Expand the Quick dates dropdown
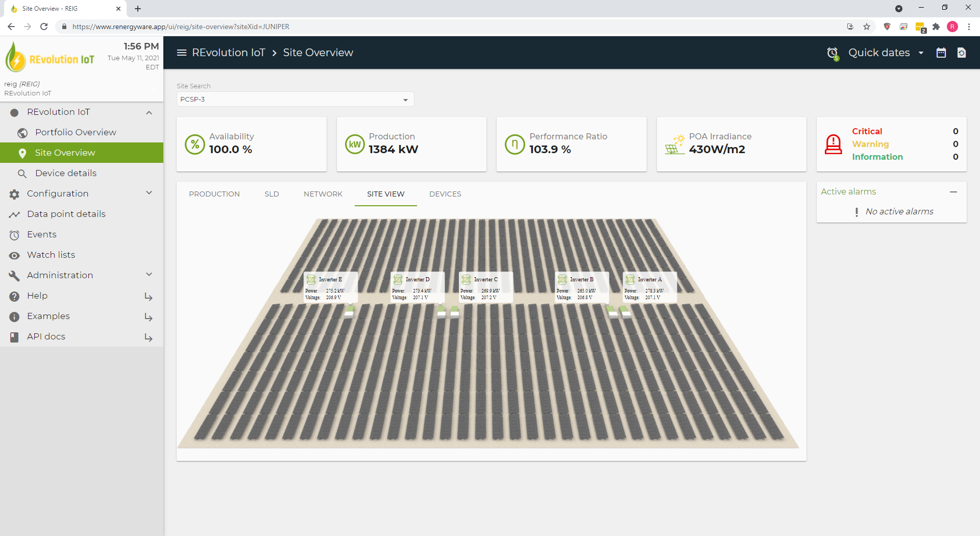Image resolution: width=980 pixels, height=536 pixels. tap(886, 53)
